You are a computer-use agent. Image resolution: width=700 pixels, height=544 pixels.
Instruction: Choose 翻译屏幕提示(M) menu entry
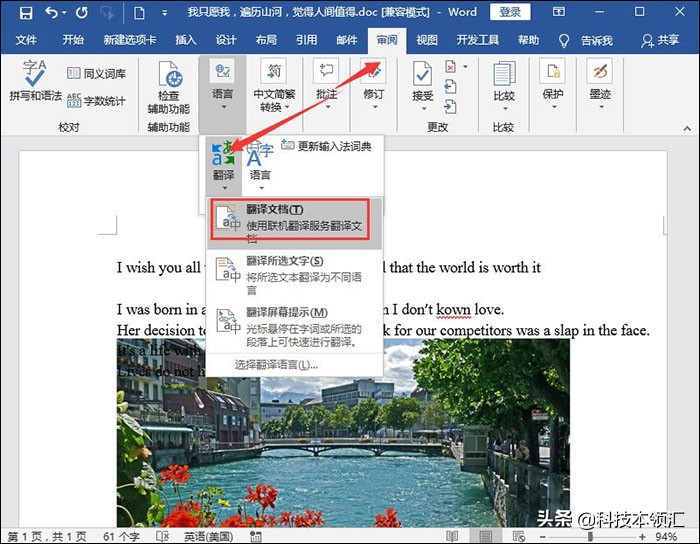(295, 327)
